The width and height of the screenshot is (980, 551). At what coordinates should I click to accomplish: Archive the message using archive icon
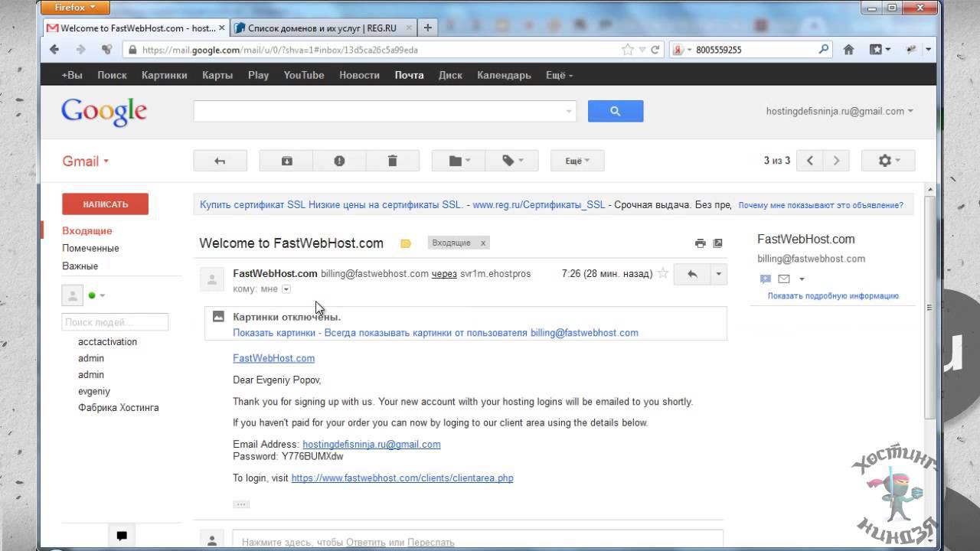(286, 161)
